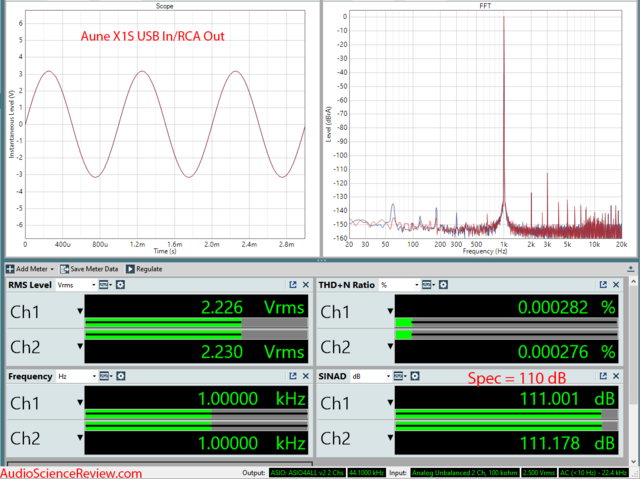This screenshot has height=479, width=640.
Task: Open the THD+N Ratio unit dropdown (%)
Action: pos(399,285)
